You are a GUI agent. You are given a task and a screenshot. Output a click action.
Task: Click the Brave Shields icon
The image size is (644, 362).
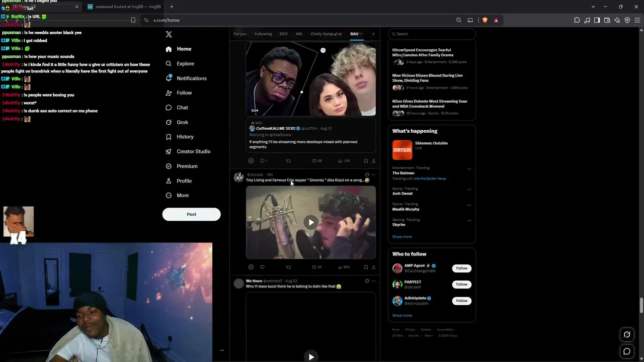point(485,20)
